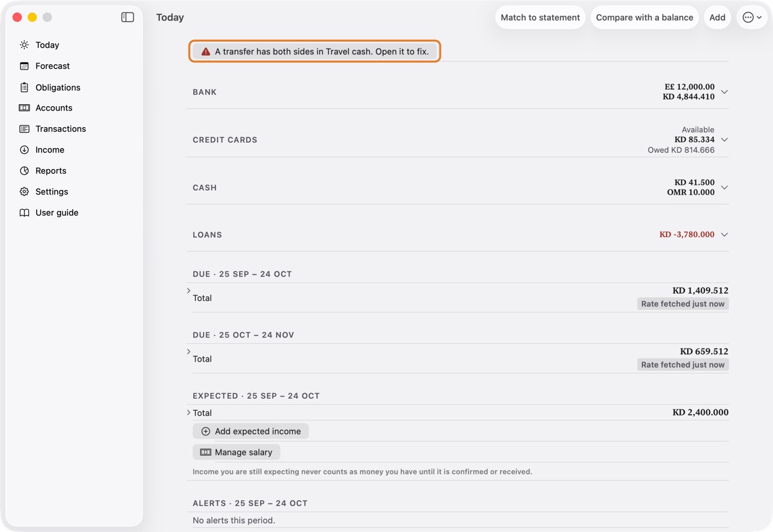Expand the Loans section chevron
Image resolution: width=773 pixels, height=532 pixels.
(724, 235)
